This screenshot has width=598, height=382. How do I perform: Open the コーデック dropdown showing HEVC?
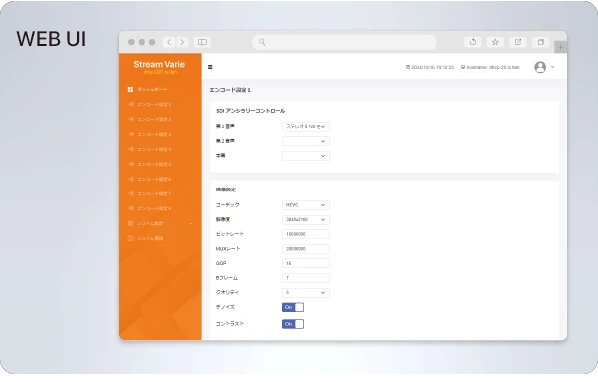coord(305,205)
